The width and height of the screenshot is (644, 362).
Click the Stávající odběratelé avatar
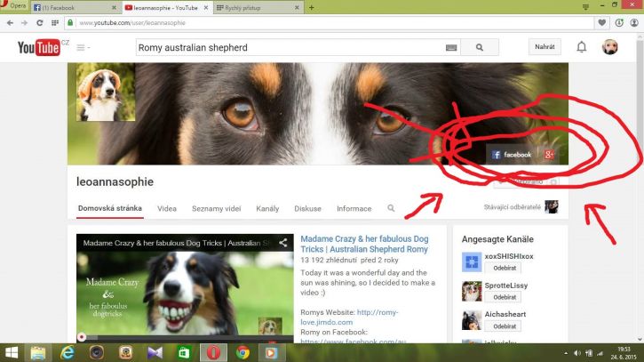click(x=552, y=207)
